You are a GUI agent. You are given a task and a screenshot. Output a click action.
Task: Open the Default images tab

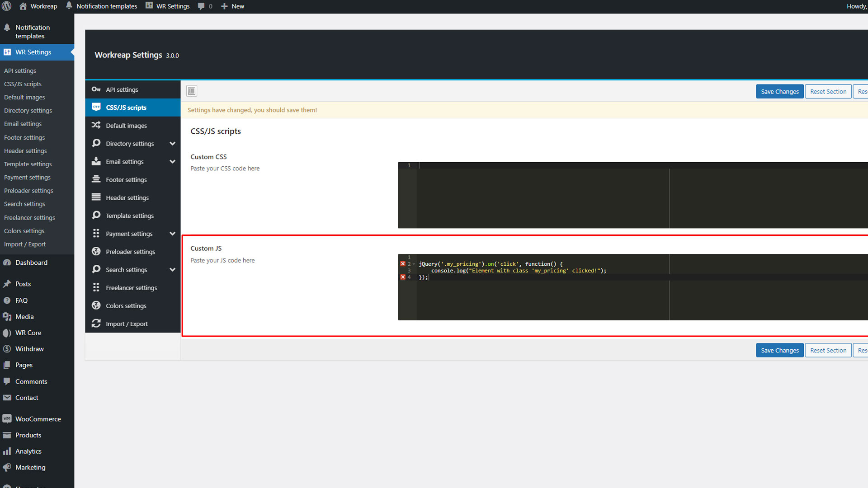click(x=126, y=126)
